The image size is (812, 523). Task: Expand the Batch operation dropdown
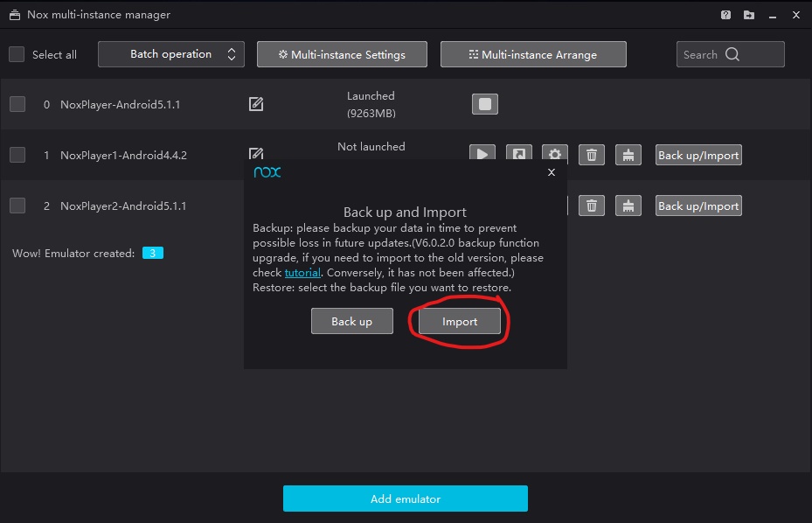click(x=171, y=54)
